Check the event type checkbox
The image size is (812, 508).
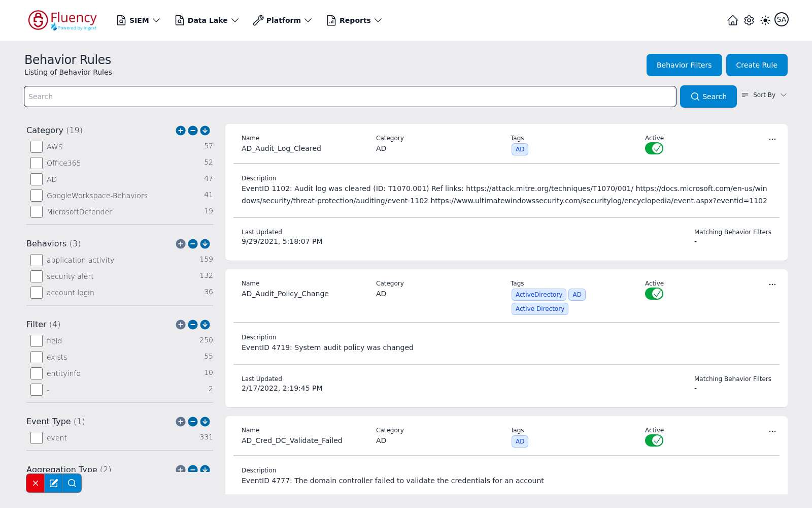(37, 438)
